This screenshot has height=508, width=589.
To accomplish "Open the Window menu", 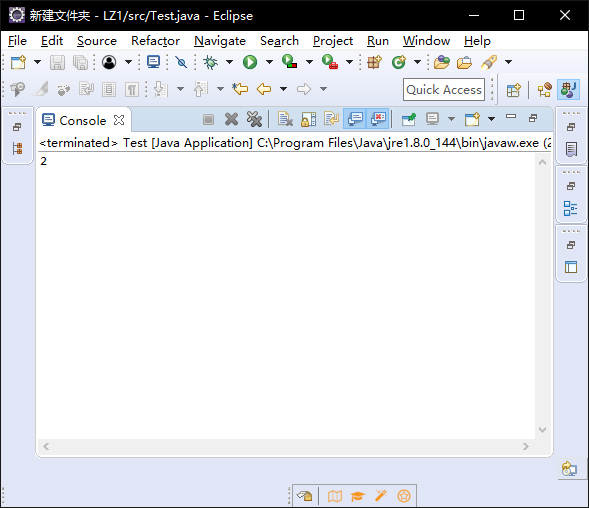I will pos(426,41).
